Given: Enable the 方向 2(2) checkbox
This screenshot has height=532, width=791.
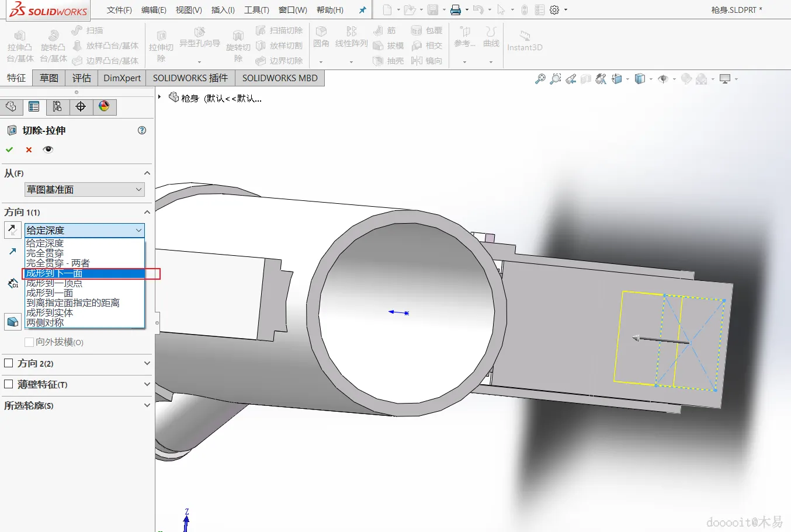Looking at the screenshot, I should click(x=9, y=363).
